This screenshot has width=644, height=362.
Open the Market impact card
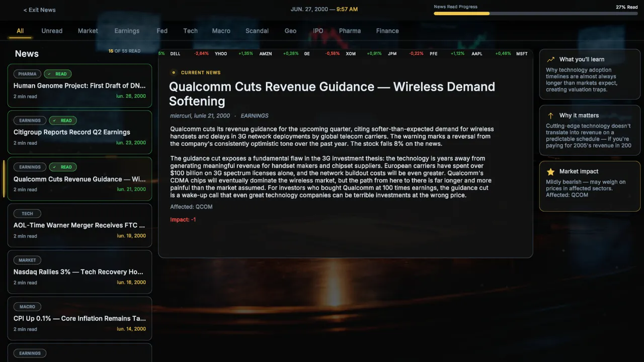pos(590,186)
